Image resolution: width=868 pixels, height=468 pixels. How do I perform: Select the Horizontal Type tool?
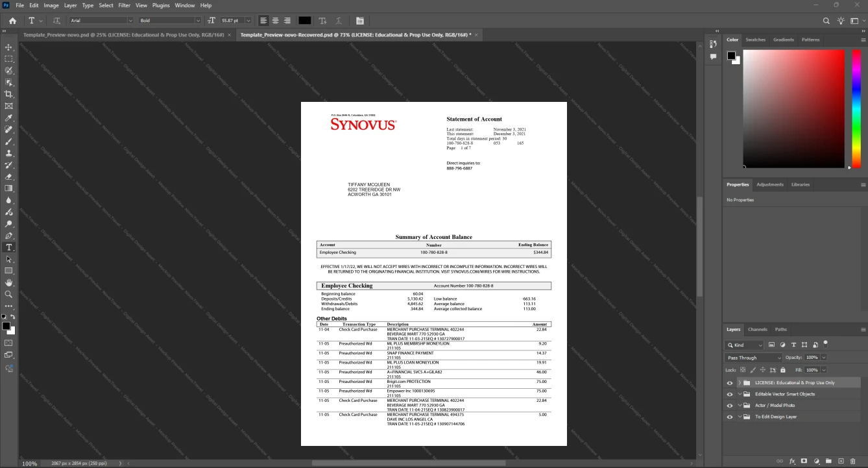coord(9,247)
